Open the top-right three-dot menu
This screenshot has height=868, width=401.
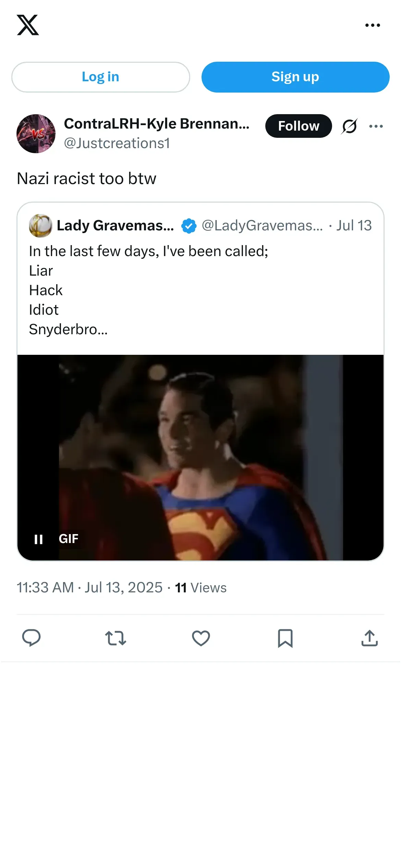(x=373, y=25)
